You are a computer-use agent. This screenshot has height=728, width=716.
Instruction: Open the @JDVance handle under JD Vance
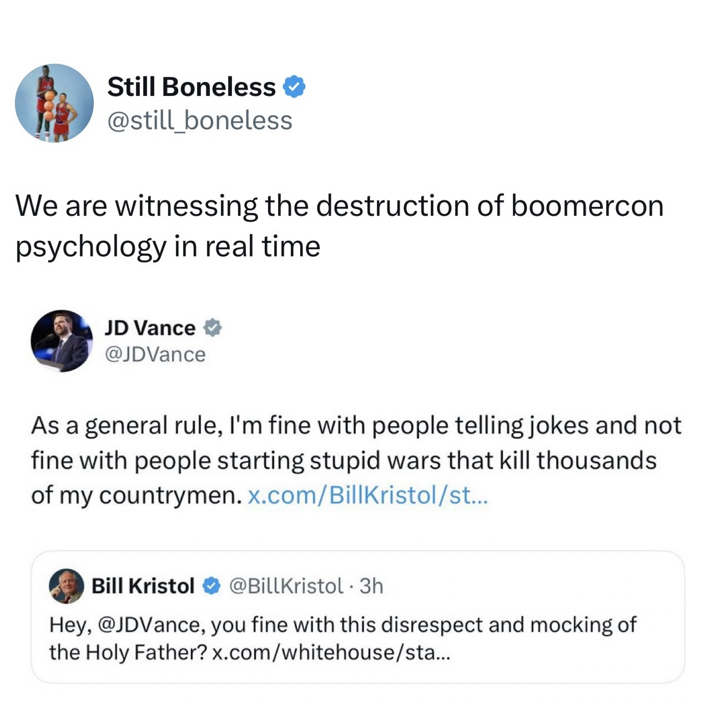pos(155,355)
